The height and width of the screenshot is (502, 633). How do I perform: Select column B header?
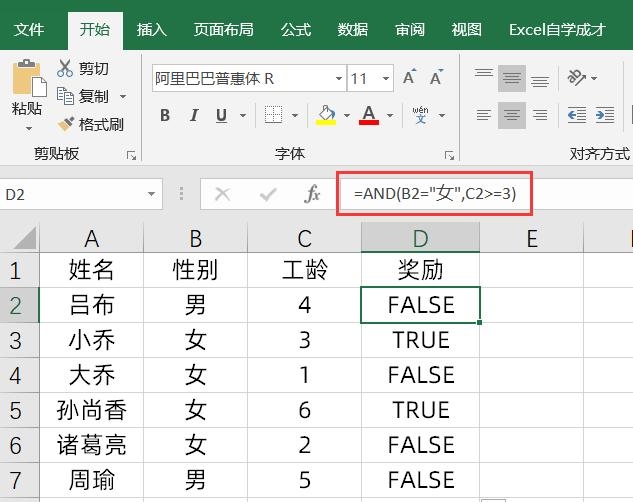tap(195, 238)
